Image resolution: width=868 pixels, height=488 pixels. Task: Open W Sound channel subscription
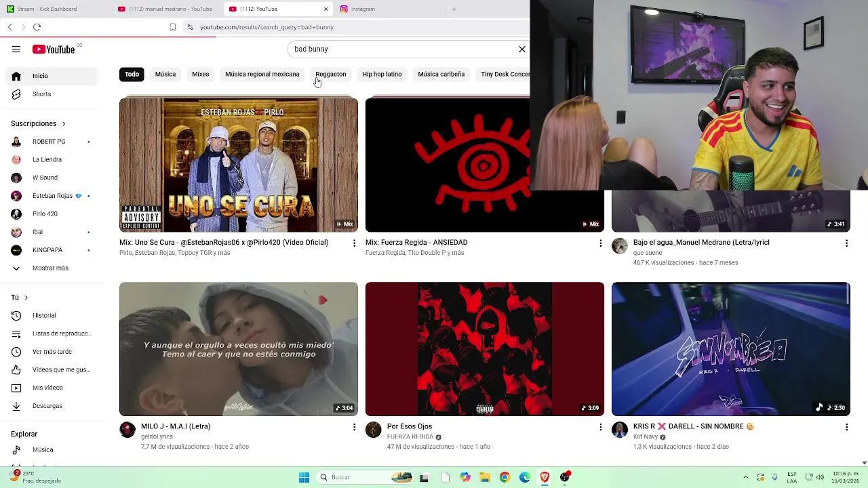[x=53, y=178]
